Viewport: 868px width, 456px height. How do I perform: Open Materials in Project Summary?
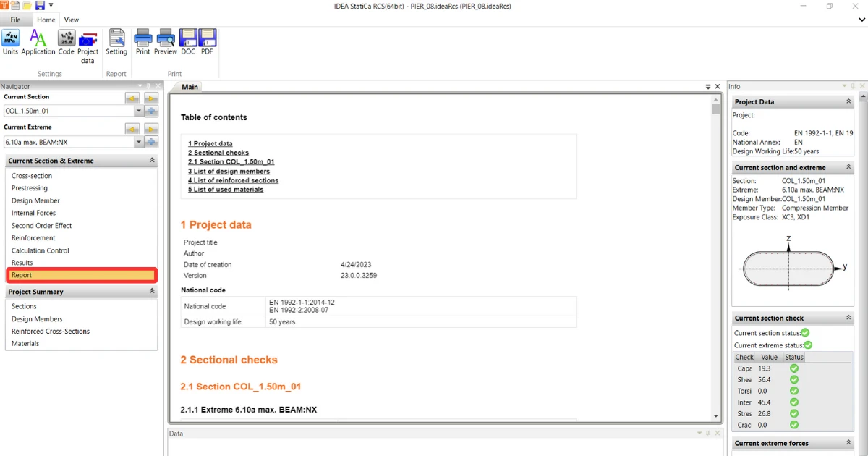25,344
